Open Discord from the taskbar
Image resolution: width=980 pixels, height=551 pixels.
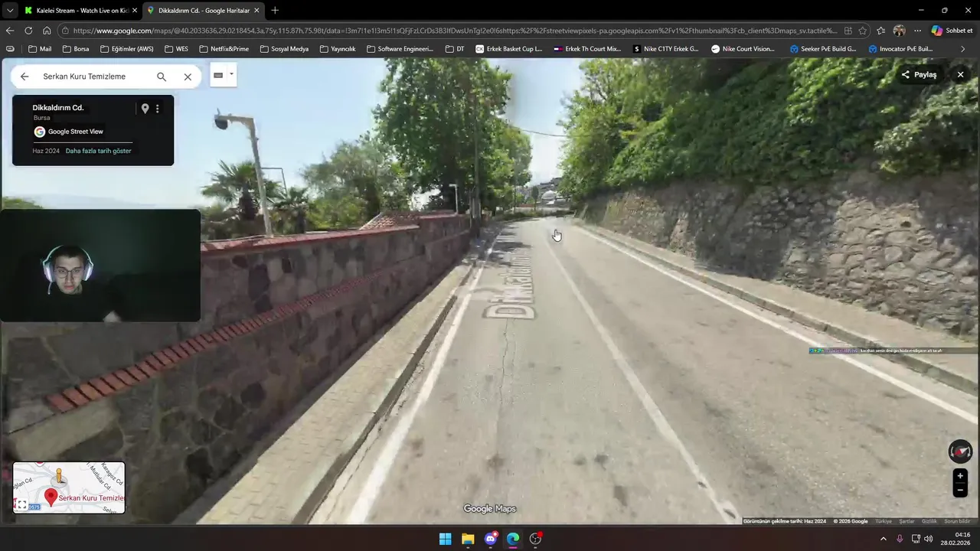click(491, 539)
